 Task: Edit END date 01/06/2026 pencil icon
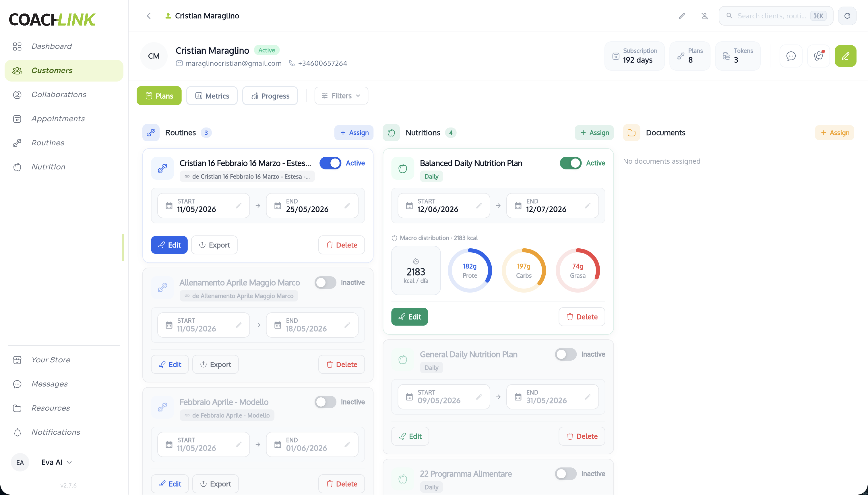point(347,444)
